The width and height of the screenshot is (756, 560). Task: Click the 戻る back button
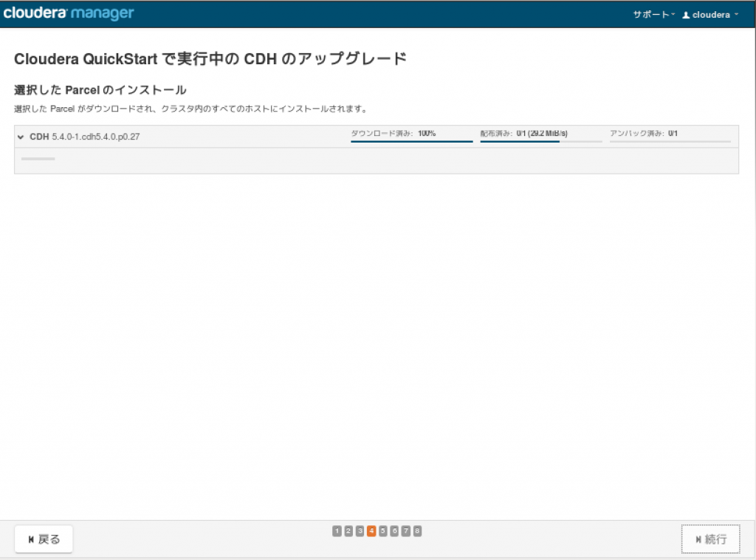pyautogui.click(x=44, y=539)
